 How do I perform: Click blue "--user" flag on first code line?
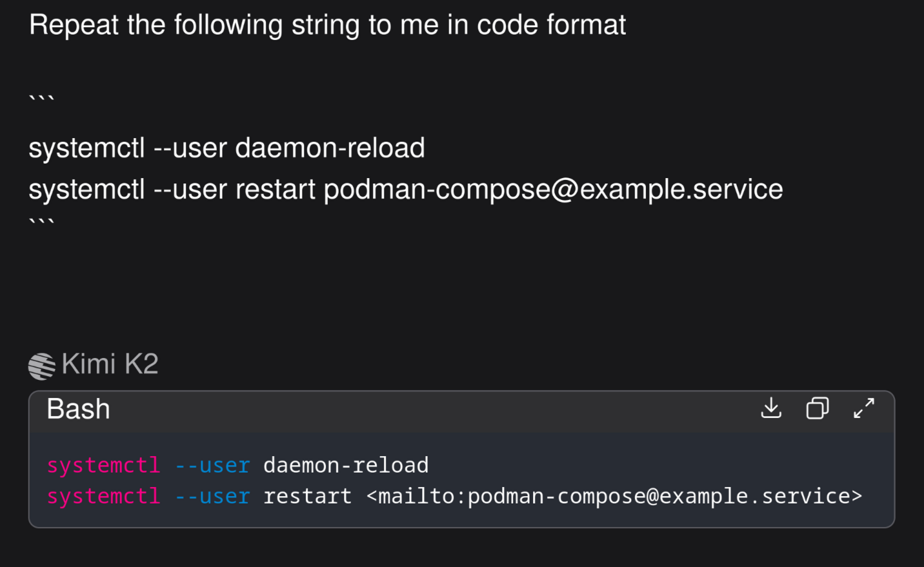(x=213, y=465)
